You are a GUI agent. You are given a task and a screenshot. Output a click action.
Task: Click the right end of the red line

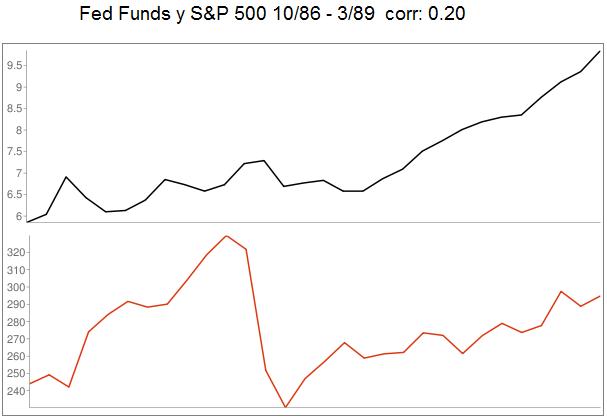pyautogui.click(x=599, y=296)
